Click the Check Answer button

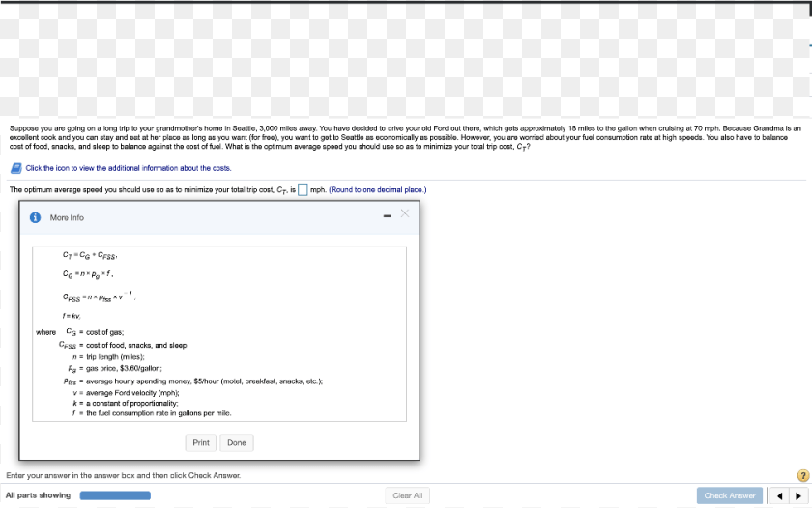point(730,495)
